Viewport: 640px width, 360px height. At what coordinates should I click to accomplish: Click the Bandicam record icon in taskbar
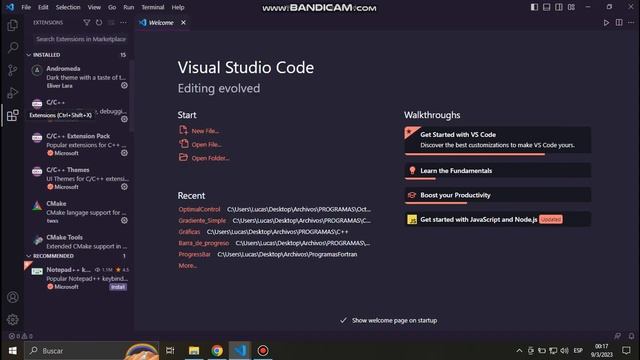263,351
